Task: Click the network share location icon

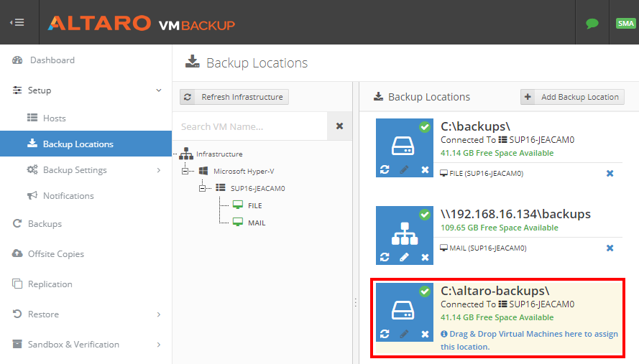Action: [404, 234]
